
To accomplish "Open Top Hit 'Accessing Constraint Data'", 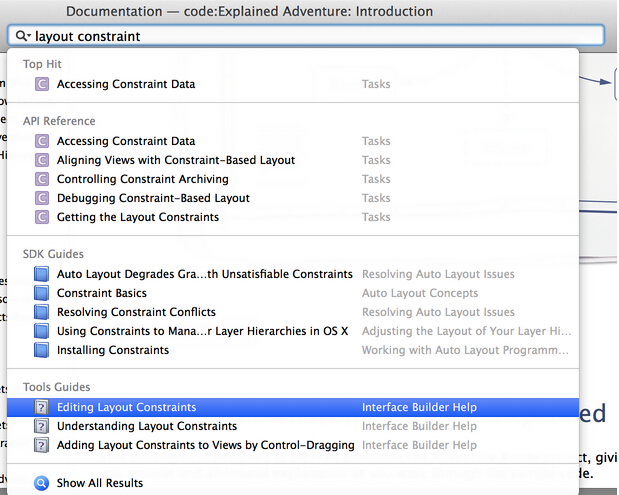I will (x=126, y=84).
